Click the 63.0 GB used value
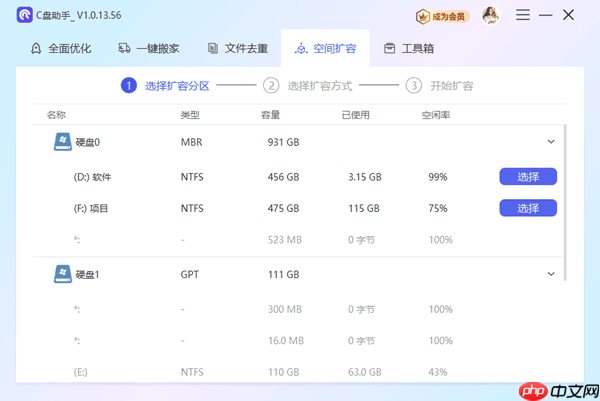The width and height of the screenshot is (600, 401). coord(365,372)
